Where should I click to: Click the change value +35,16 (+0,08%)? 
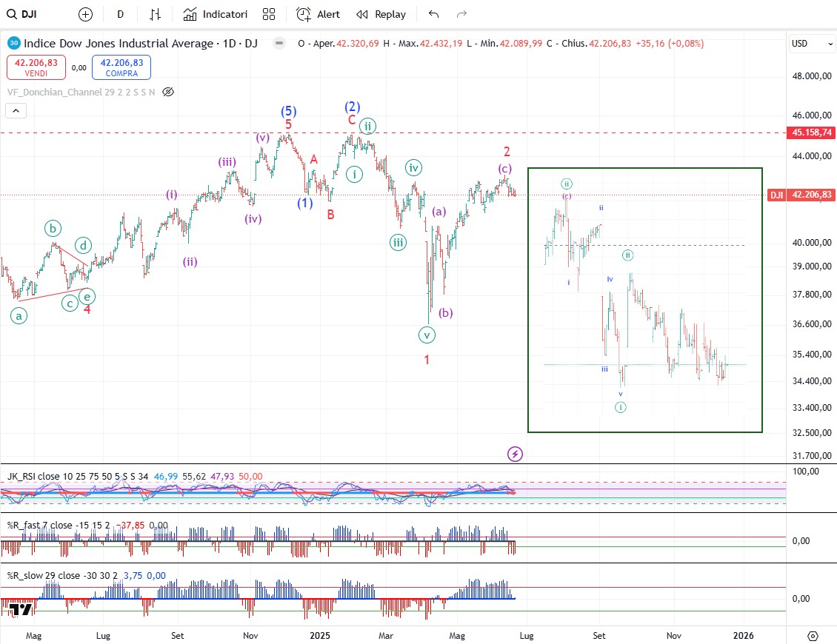click(x=670, y=43)
